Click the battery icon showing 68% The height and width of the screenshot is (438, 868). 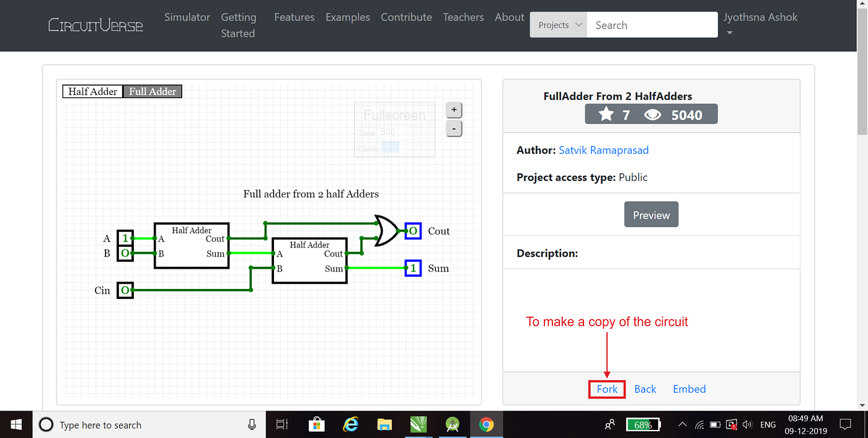tap(643, 424)
